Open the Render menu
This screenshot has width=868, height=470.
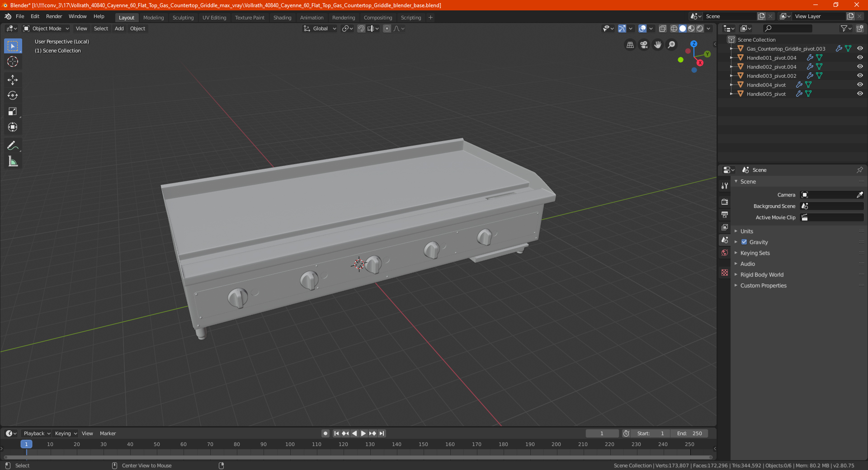coord(54,16)
